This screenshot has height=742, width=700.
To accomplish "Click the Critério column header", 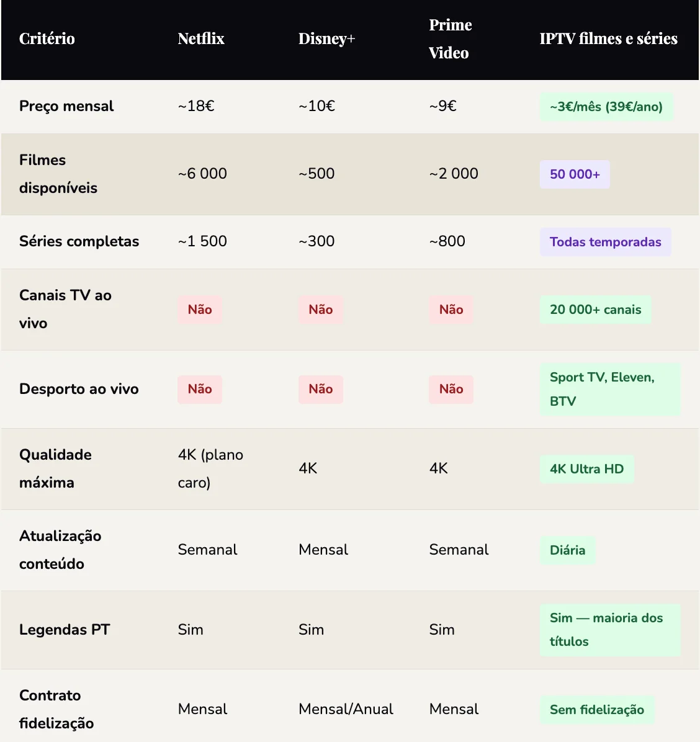I will (47, 39).
